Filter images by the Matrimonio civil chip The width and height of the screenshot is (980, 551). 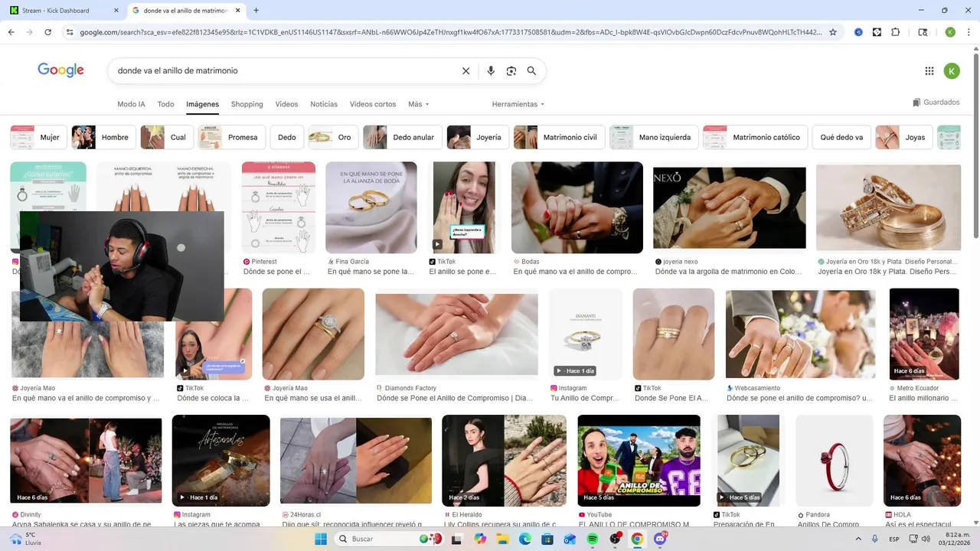click(x=558, y=137)
